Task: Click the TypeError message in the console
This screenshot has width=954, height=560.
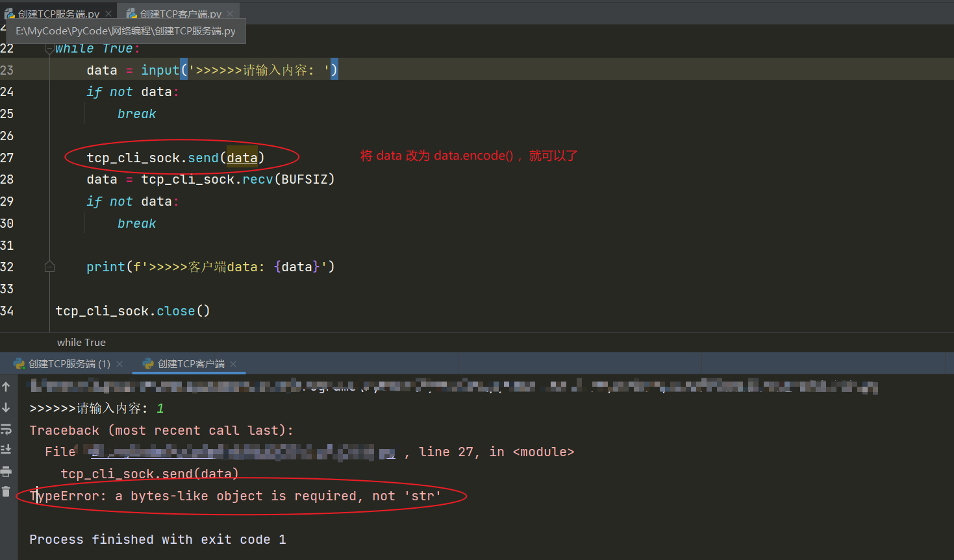Action: click(235, 496)
